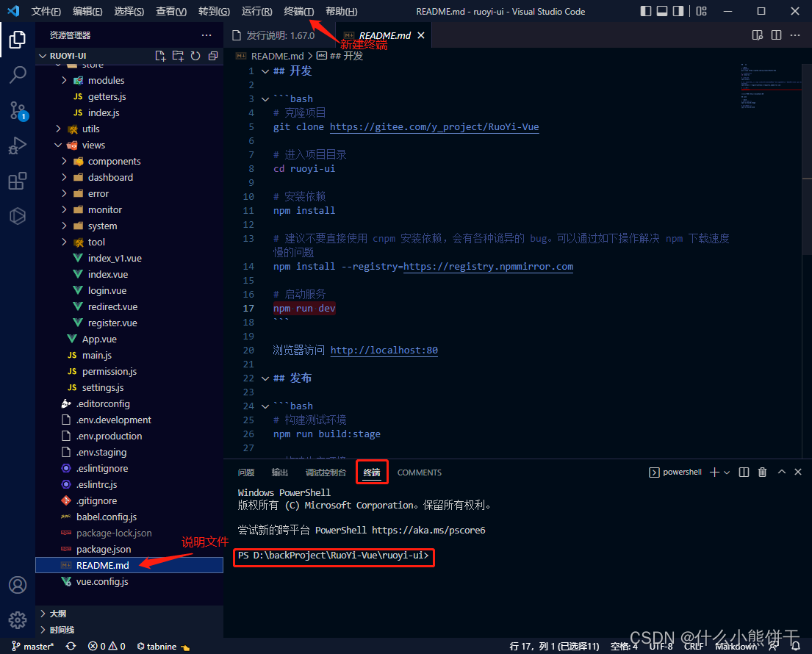
Task: Open preview to the side icon
Action: click(757, 35)
